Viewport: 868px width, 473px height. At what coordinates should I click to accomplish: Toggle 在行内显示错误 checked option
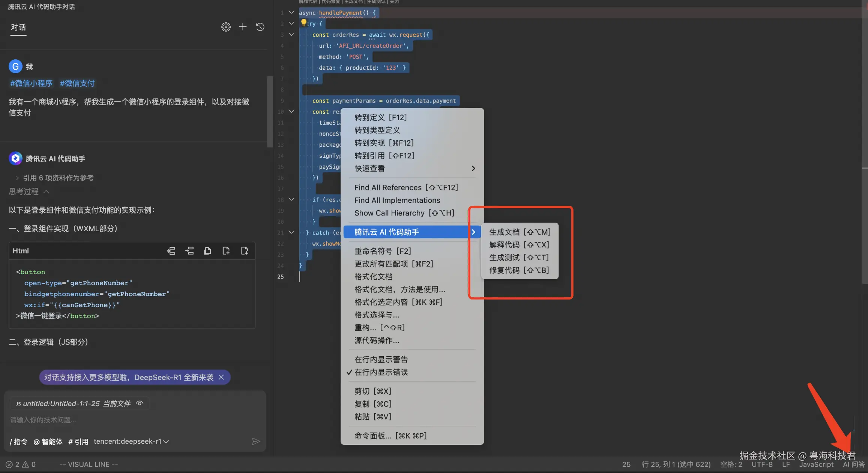click(x=381, y=372)
